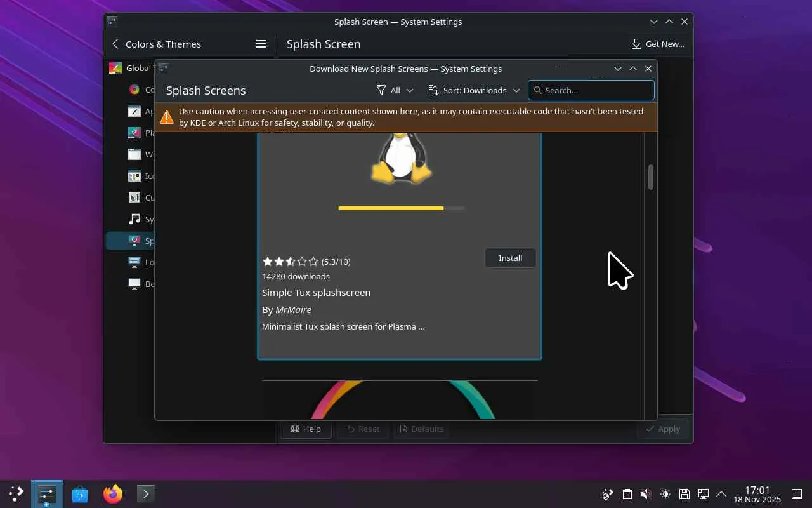
Task: Open the clipboard tray icon
Action: point(627,494)
